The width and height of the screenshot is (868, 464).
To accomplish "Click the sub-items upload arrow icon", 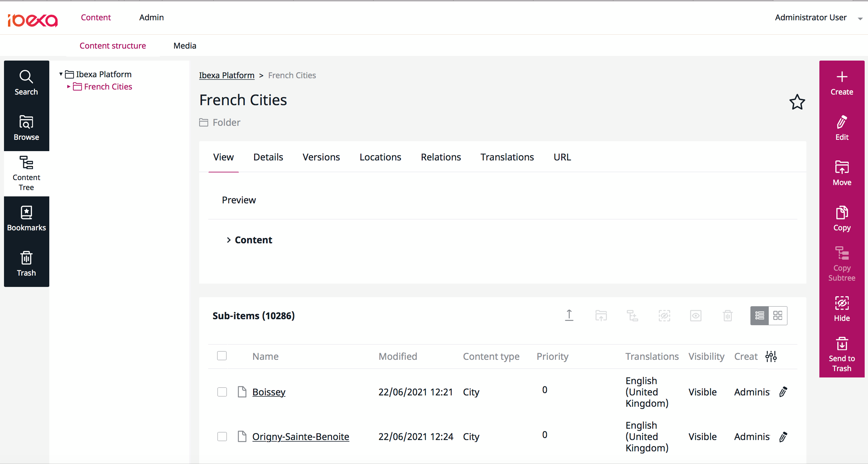I will point(569,315).
